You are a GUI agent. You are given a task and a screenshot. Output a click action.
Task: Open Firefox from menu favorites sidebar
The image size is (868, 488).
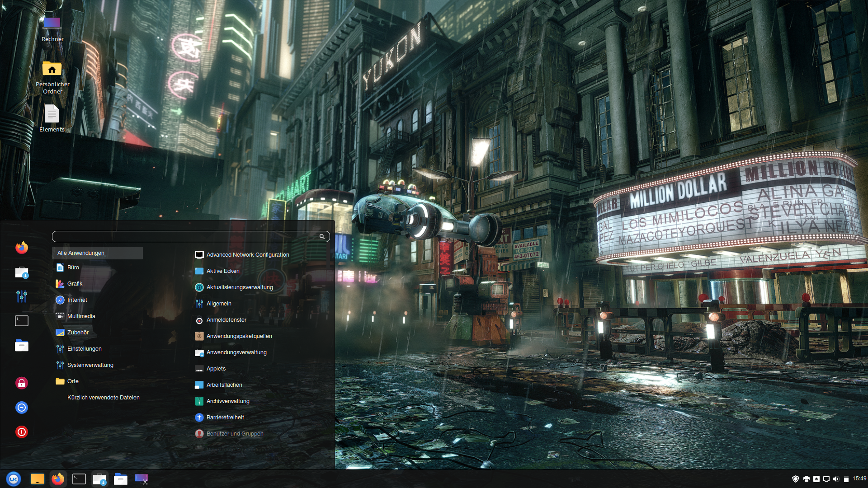coord(22,248)
